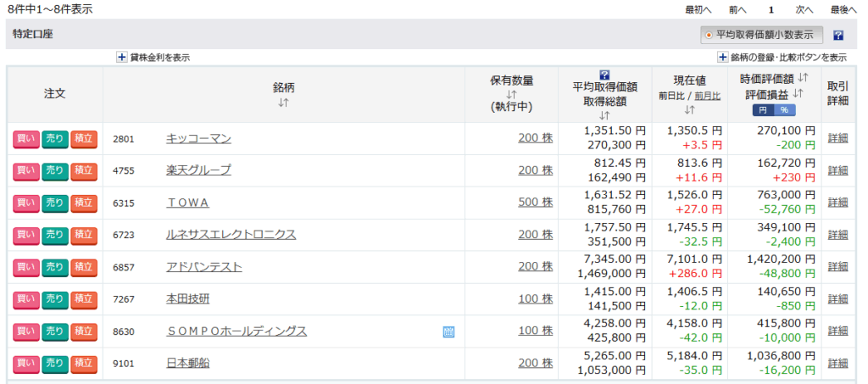Screen dimensions: 868x384
Task: Sort by 銘柄 column arrows
Action: [283, 102]
